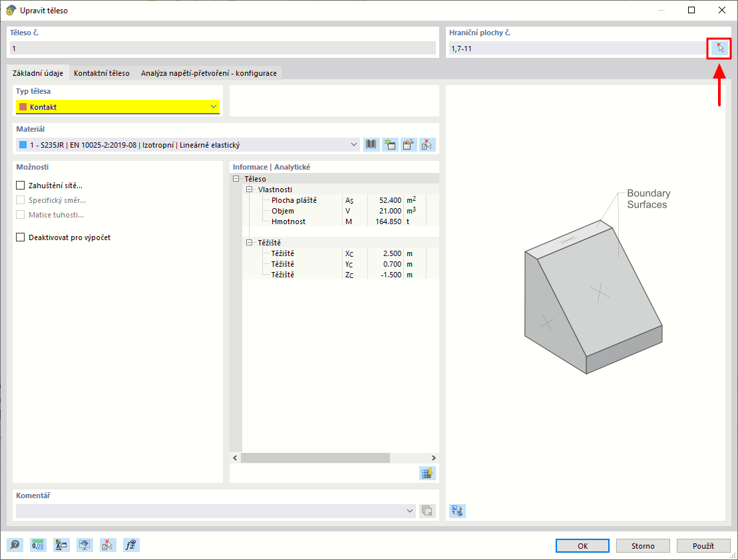Image resolution: width=738 pixels, height=560 pixels.
Task: Open the Typ tělesa Kontakt dropdown
Action: (118, 107)
